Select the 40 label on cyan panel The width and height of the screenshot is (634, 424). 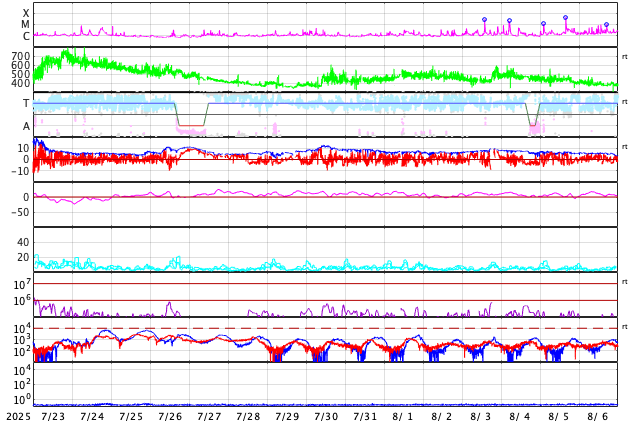coord(23,243)
